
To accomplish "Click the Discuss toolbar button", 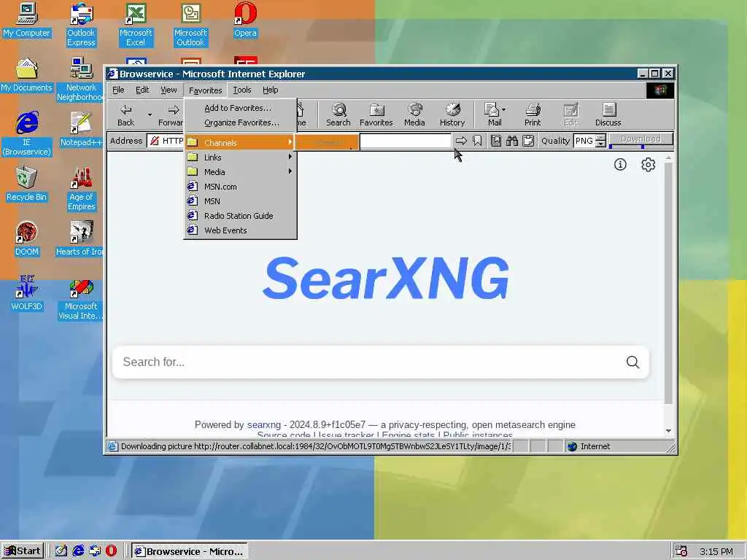I will 608,114.
